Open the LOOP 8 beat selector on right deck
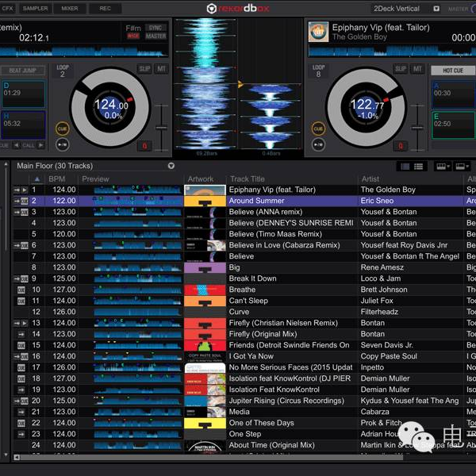This screenshot has height=476, width=476. pos(318,71)
